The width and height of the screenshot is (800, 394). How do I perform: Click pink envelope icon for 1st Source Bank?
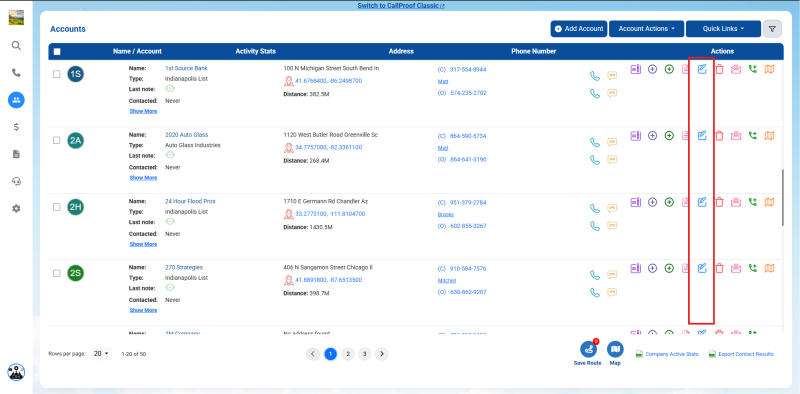coord(736,69)
